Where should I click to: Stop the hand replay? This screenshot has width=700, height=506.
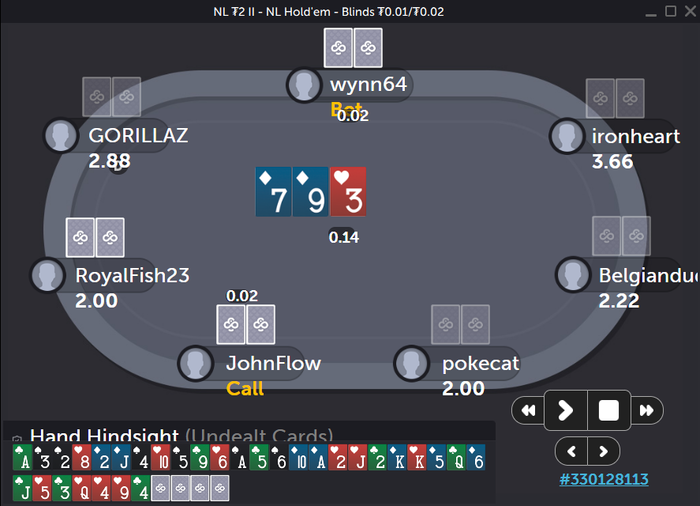608,410
